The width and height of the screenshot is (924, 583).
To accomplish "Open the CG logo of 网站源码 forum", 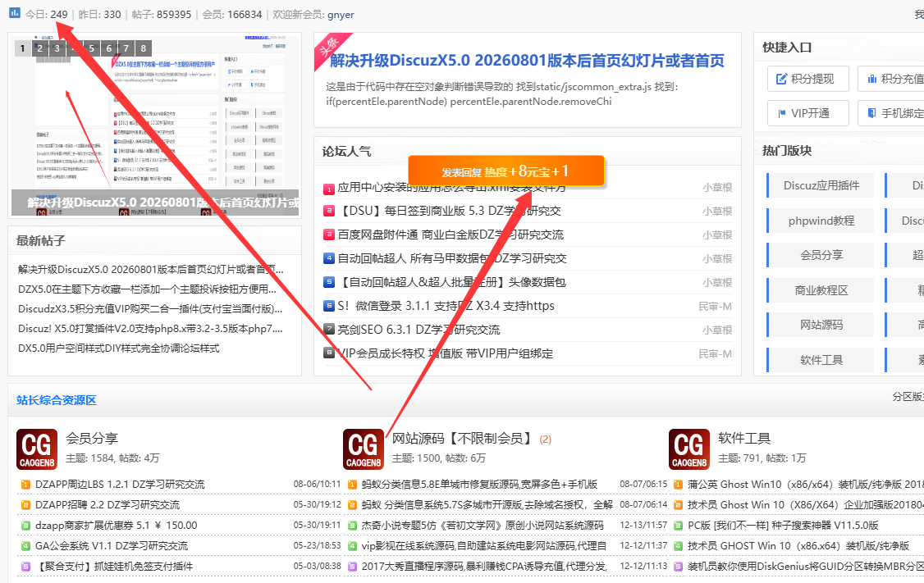I will [364, 449].
